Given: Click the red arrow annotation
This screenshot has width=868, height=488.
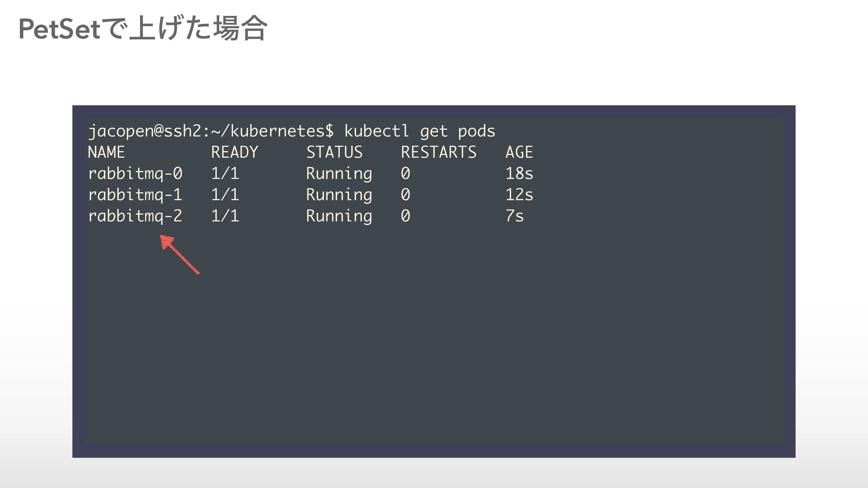Looking at the screenshot, I should coord(179,254).
